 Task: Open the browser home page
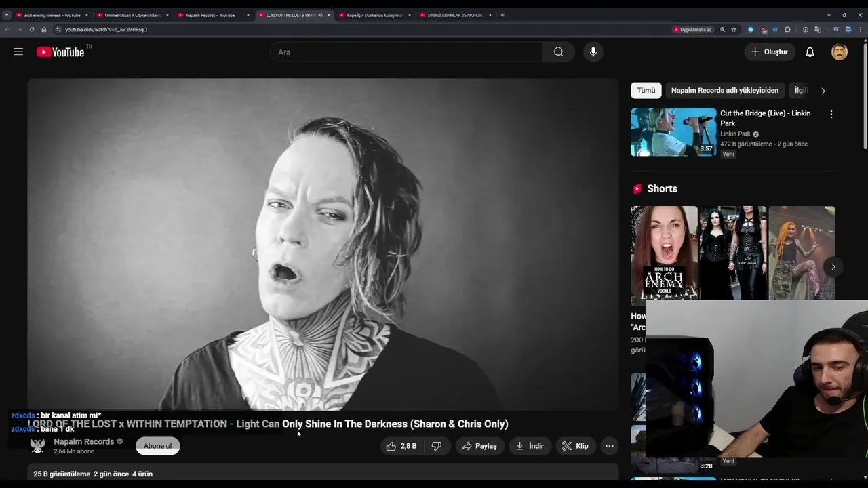pyautogui.click(x=44, y=29)
